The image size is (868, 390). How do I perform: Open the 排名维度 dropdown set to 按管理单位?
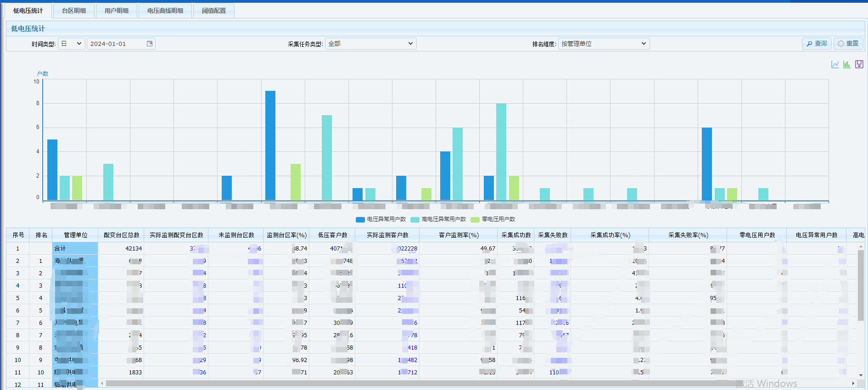click(x=604, y=44)
